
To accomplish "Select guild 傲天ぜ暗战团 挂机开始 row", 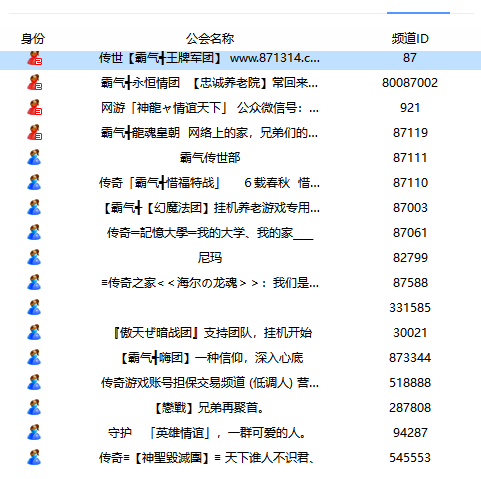I will pyautogui.click(x=240, y=333).
